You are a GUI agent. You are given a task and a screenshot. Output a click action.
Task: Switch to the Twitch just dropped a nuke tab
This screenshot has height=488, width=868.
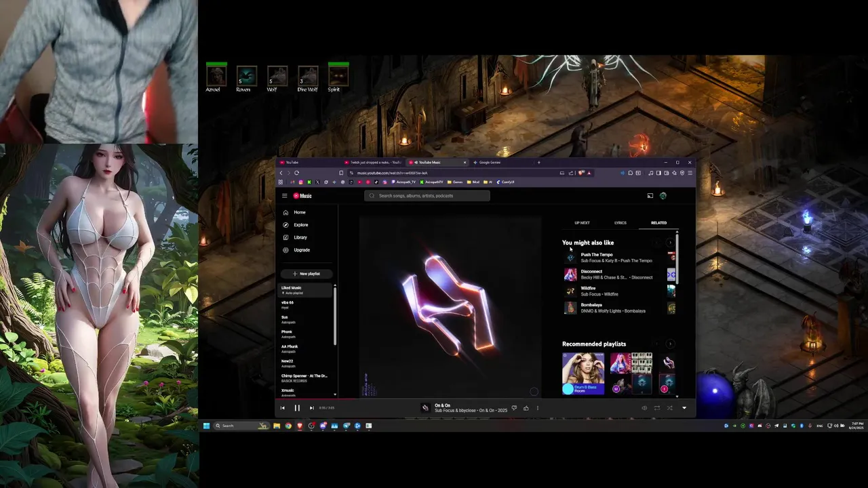(x=374, y=163)
